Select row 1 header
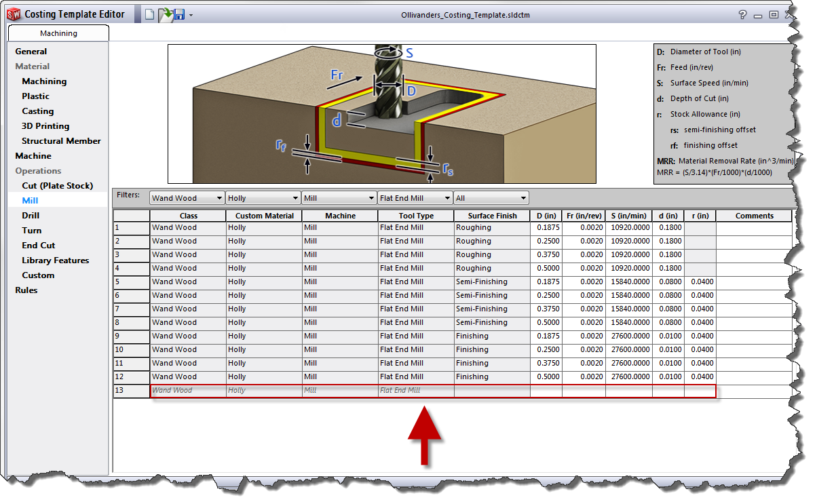This screenshot has height=504, width=817. point(131,228)
